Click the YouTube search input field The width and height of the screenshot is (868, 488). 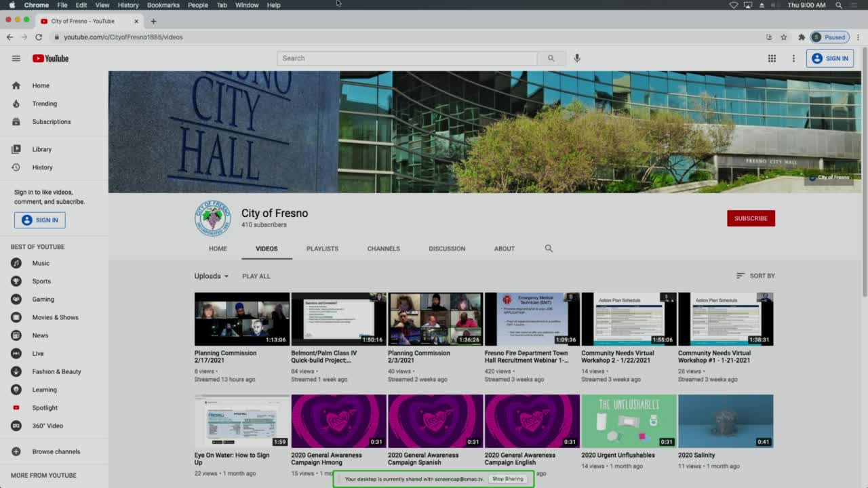(407, 58)
